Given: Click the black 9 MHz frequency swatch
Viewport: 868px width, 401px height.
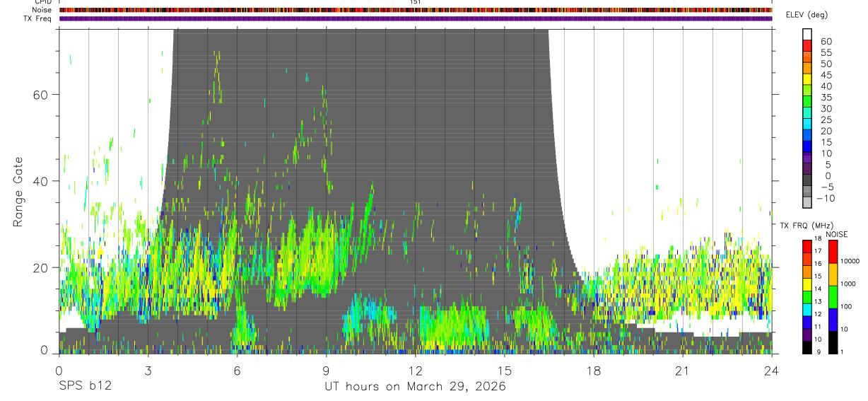Looking at the screenshot, I should (x=807, y=347).
